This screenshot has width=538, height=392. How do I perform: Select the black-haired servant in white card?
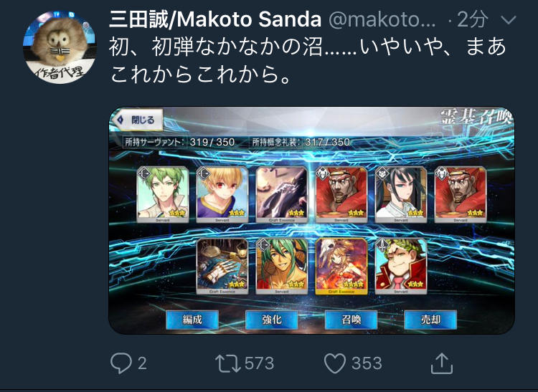pos(401,194)
